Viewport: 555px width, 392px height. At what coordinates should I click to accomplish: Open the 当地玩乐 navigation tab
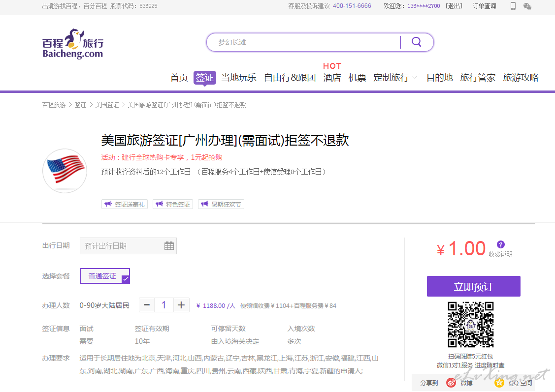[238, 78]
